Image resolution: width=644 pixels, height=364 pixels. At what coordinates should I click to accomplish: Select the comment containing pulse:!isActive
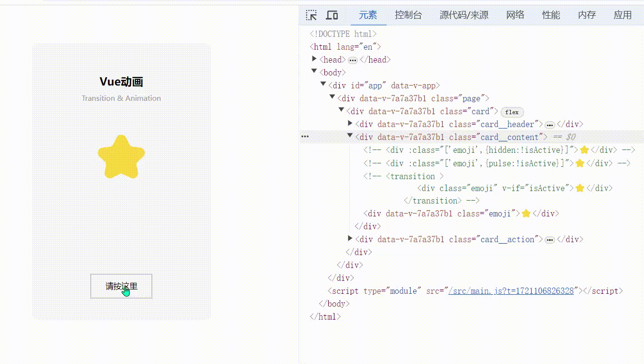497,163
